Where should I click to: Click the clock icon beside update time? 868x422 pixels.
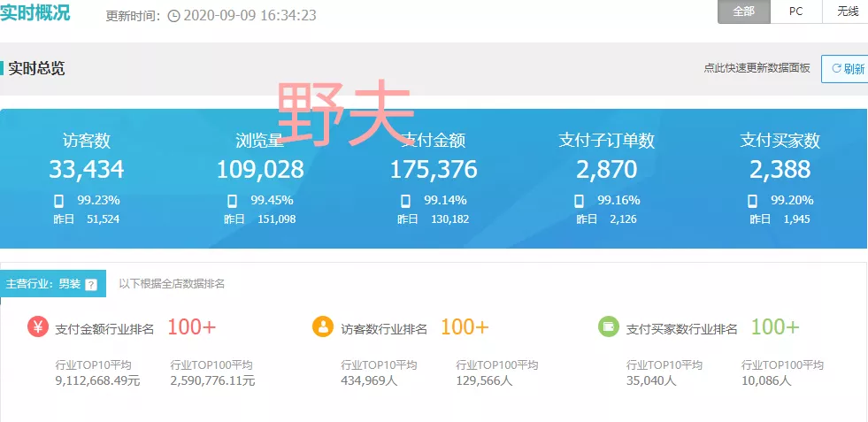(173, 16)
